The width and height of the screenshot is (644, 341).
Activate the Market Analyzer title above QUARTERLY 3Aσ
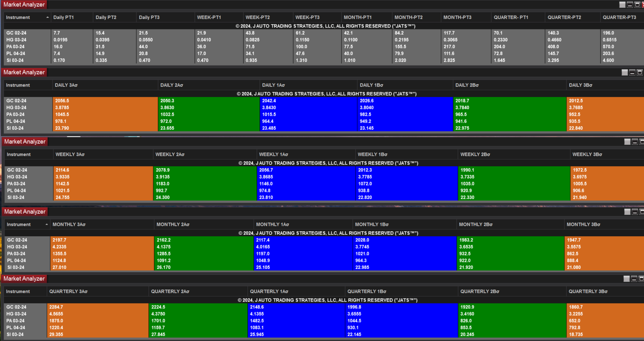coord(24,279)
